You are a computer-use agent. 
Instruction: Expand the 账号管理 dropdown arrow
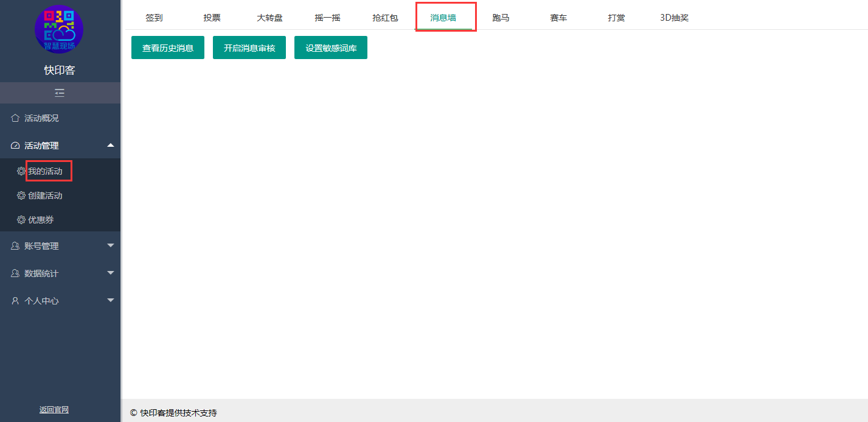click(x=110, y=245)
